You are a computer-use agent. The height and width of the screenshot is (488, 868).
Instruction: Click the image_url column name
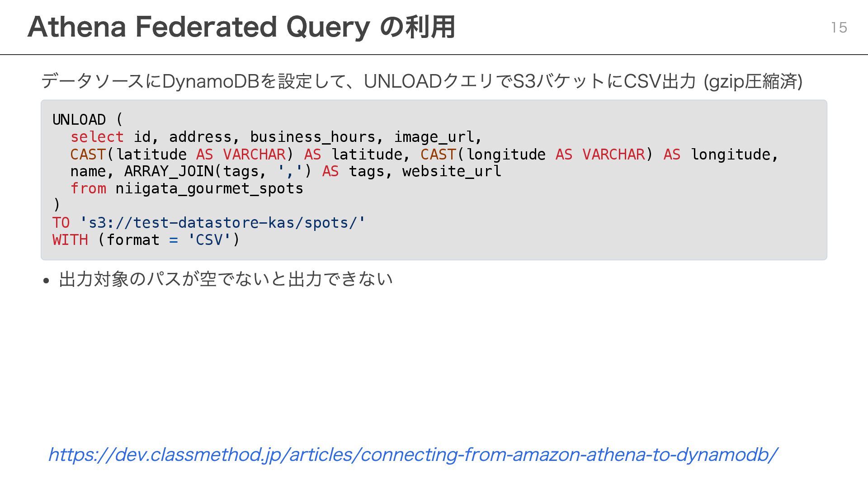434,137
